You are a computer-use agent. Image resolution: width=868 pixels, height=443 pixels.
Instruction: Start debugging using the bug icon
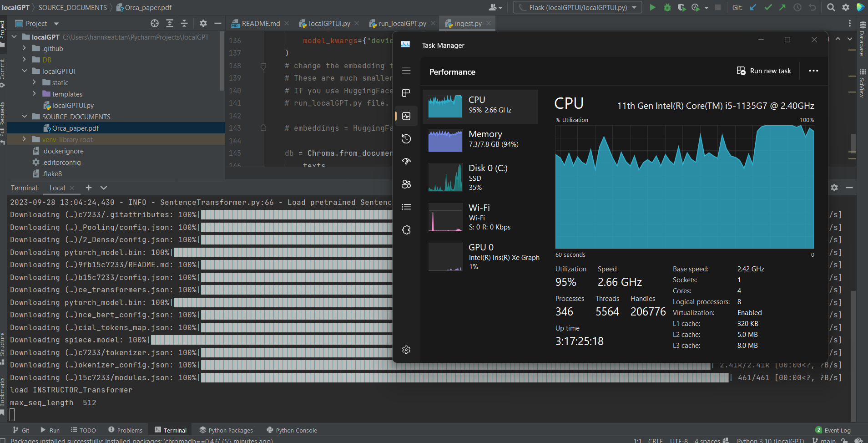tap(667, 7)
